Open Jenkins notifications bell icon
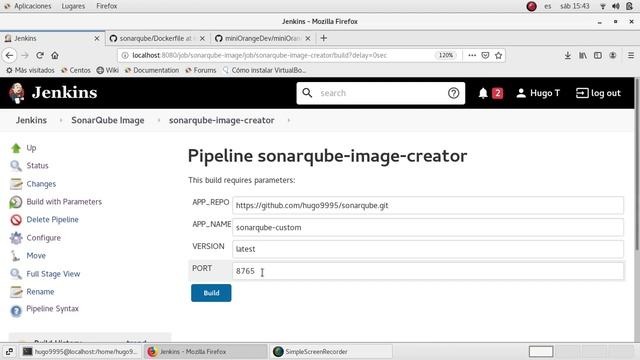640x360 pixels. (483, 93)
